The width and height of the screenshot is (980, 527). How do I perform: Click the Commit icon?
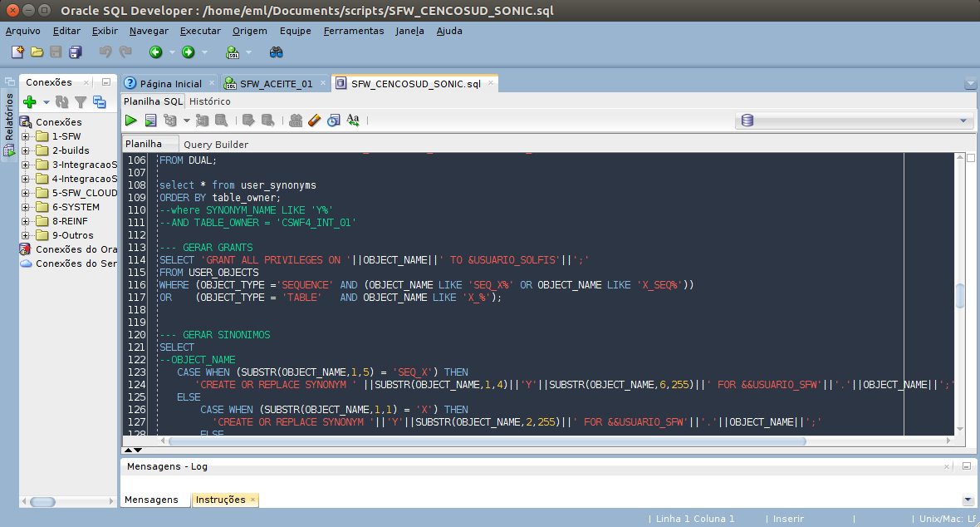click(x=248, y=121)
